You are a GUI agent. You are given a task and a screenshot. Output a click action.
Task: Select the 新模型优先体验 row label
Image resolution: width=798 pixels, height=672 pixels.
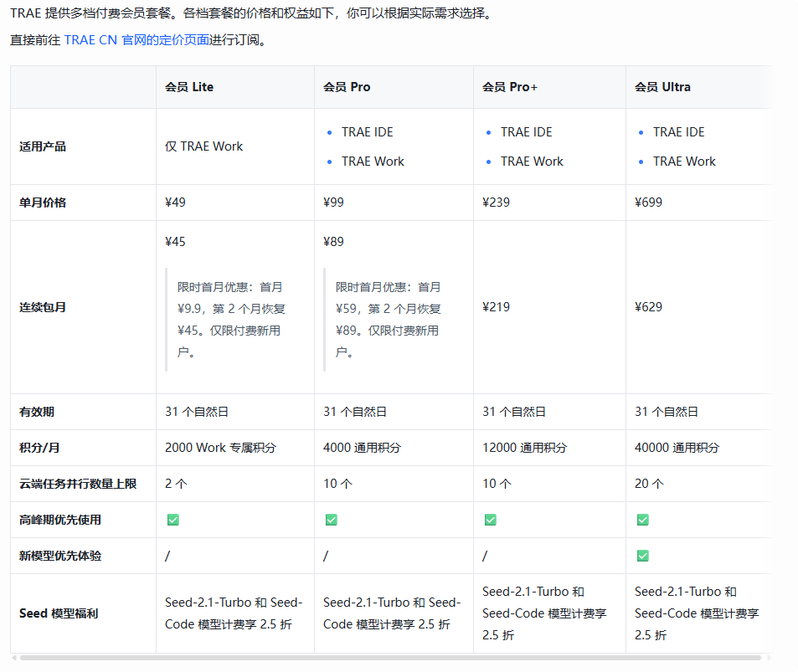click(x=60, y=556)
